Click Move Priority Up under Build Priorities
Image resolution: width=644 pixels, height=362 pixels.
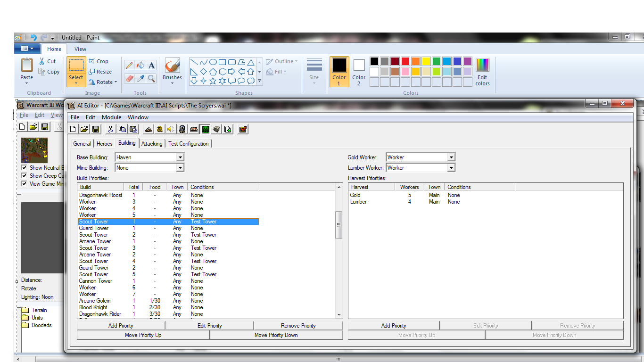(x=143, y=335)
